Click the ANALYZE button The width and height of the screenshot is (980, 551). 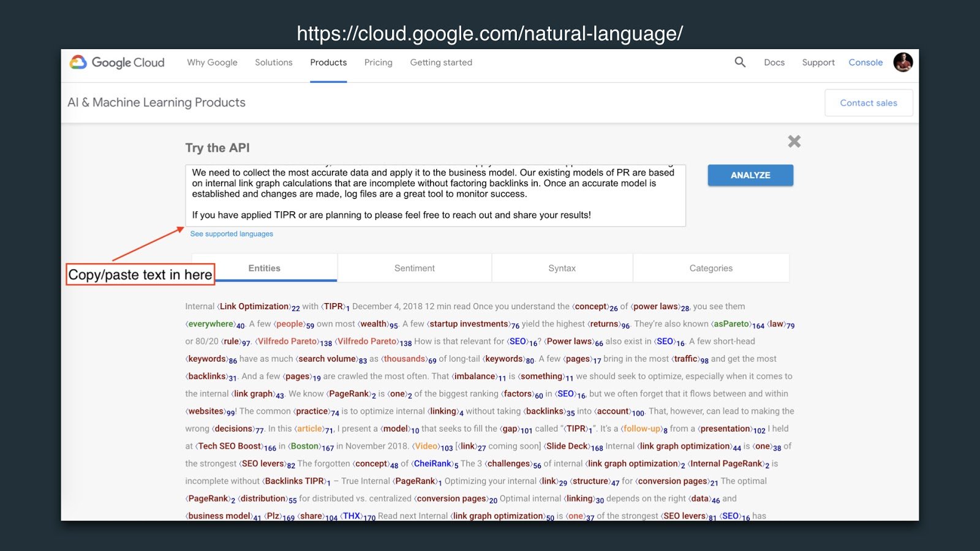[x=750, y=175]
